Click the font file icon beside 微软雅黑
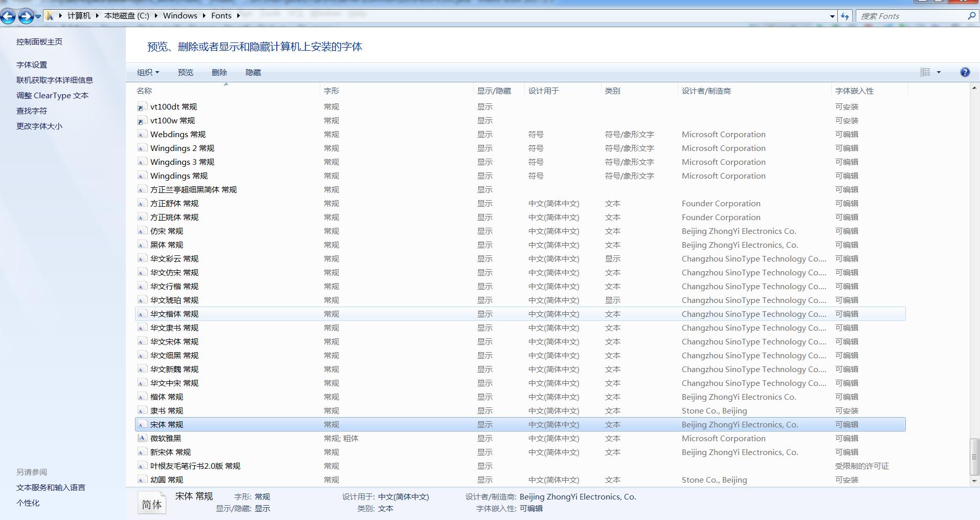The width and height of the screenshot is (980, 520). pyautogui.click(x=141, y=438)
